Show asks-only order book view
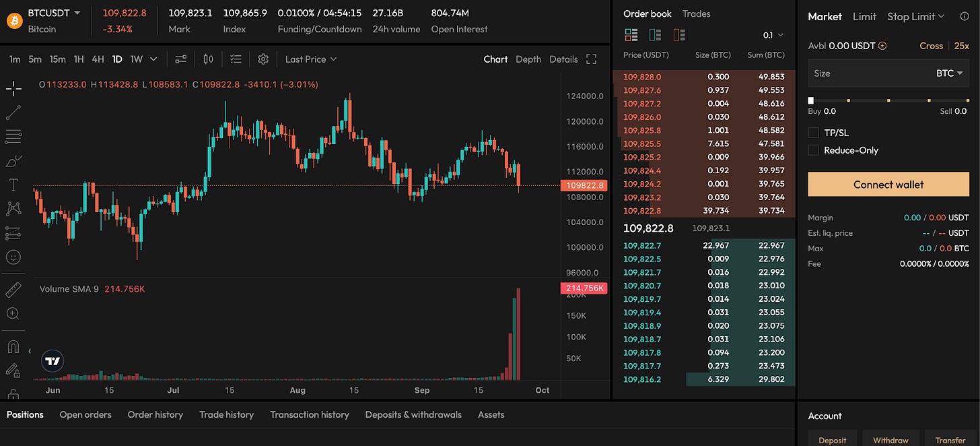Image resolution: width=980 pixels, height=446 pixels. point(679,34)
